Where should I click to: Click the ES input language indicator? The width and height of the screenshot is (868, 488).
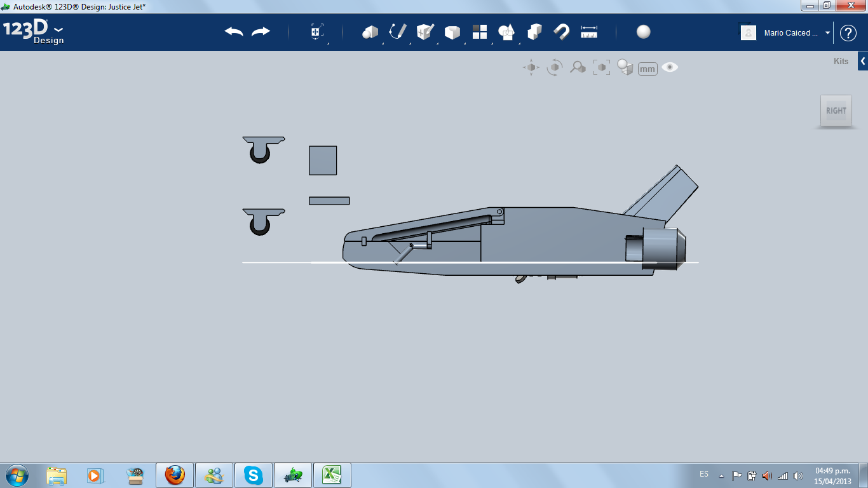[x=704, y=474]
